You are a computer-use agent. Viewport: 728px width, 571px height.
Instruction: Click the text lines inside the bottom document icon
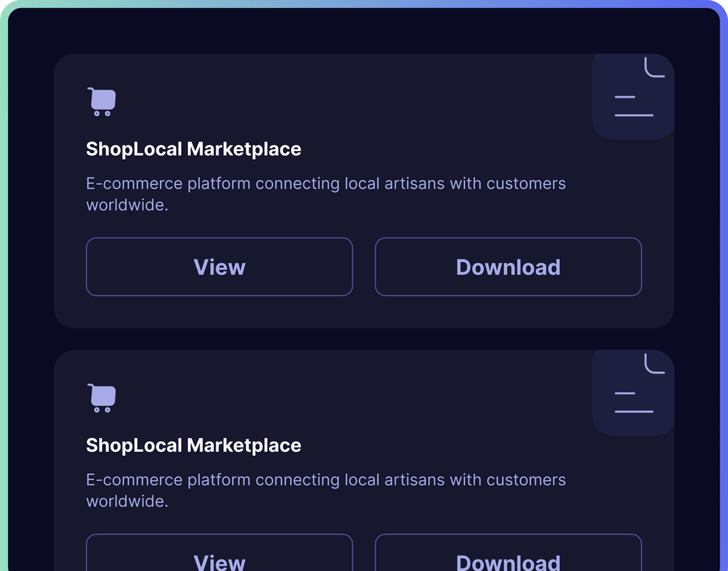634,403
